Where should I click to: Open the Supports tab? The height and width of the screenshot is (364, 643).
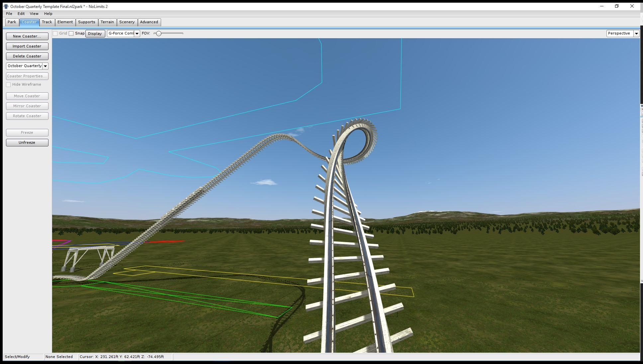(87, 22)
